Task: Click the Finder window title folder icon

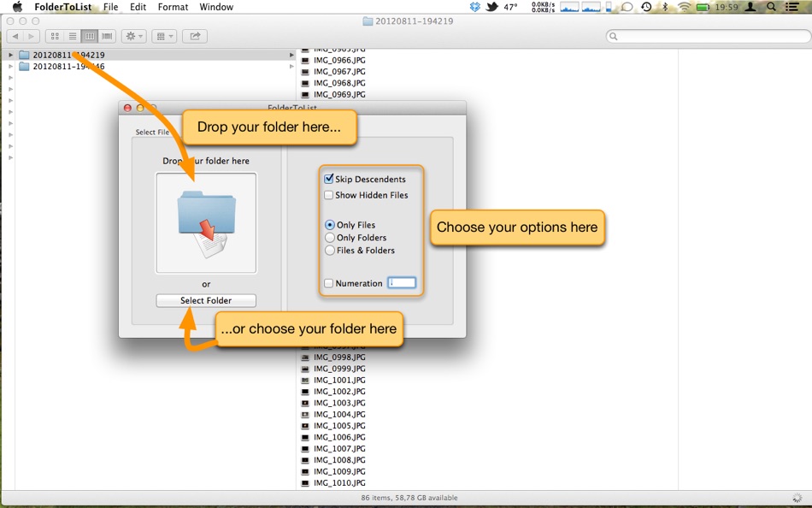Action: click(368, 21)
